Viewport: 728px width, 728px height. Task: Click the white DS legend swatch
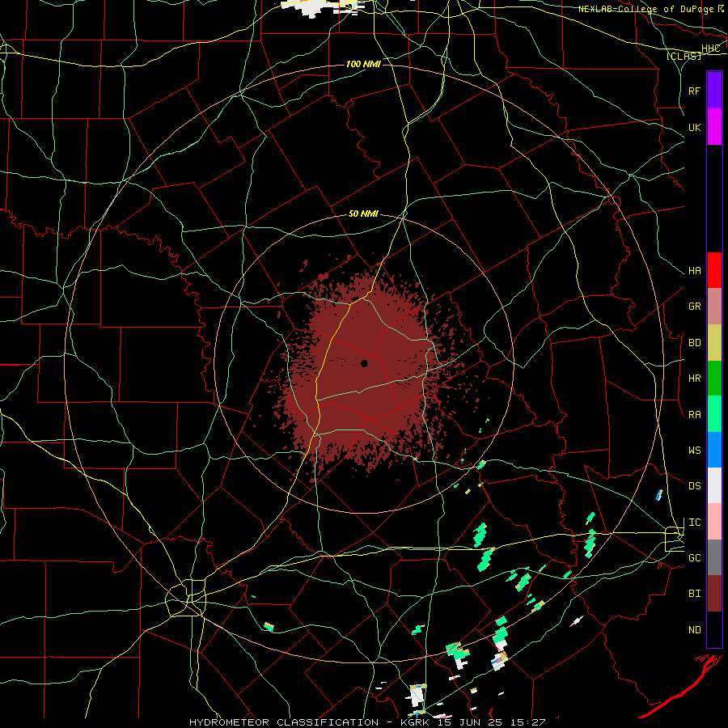[x=714, y=485]
